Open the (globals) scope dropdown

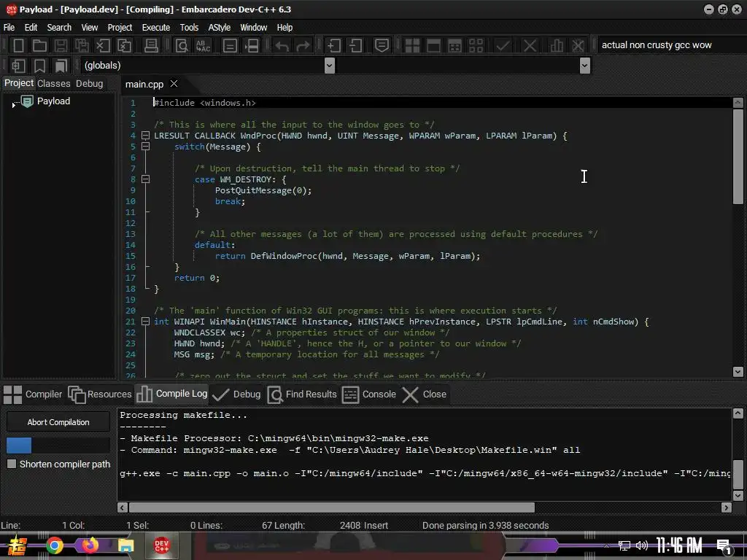329,65
